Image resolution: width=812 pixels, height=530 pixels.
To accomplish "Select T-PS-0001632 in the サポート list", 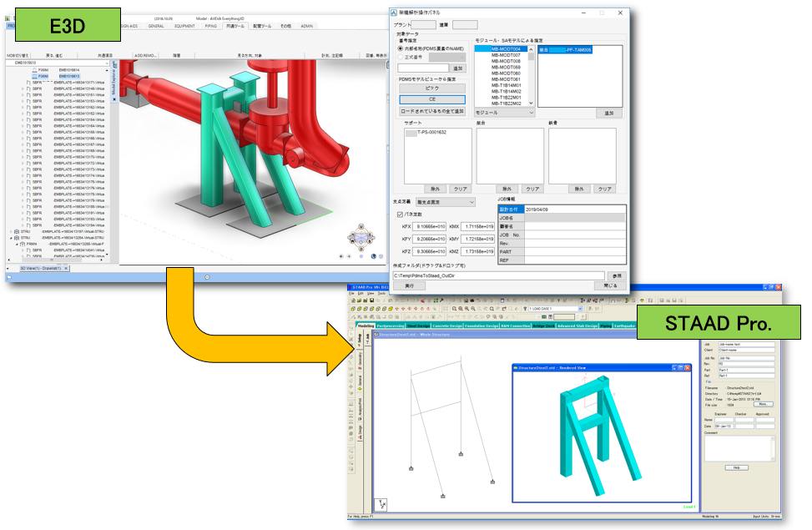I will click(432, 133).
